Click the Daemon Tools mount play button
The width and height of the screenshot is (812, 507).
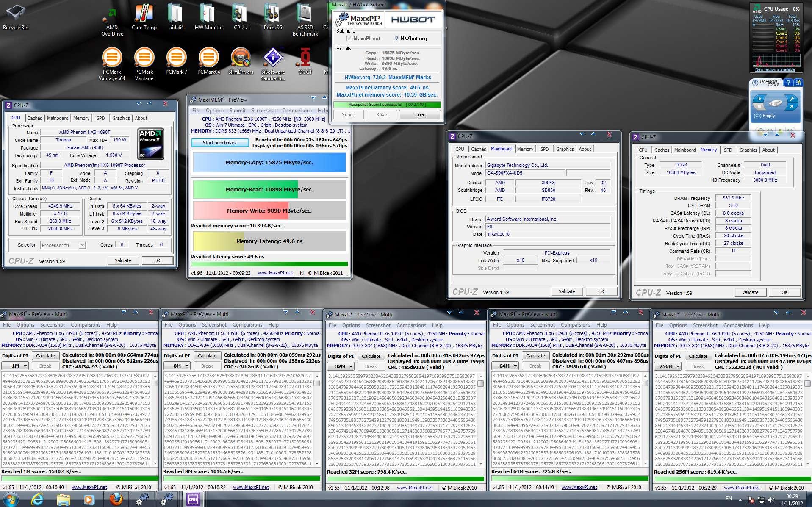click(759, 99)
